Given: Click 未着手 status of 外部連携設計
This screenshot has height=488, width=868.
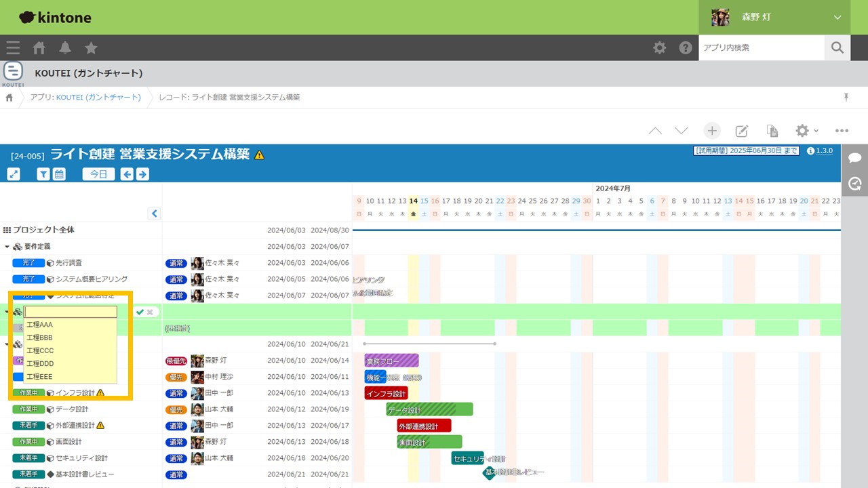Looking at the screenshot, I should point(28,426).
